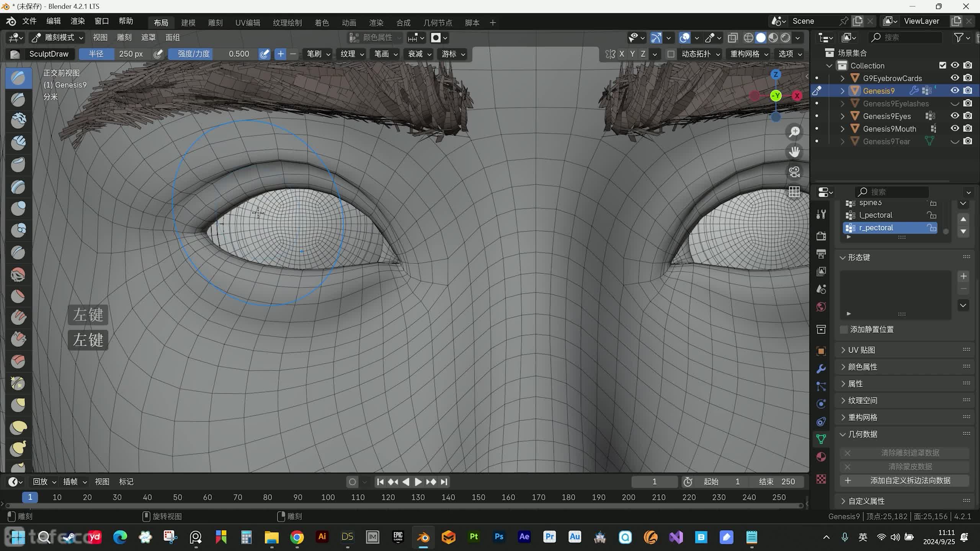Adjust 强度/力度 strength 0.500 slider
The width and height of the screenshot is (980, 551).
[x=213, y=54]
